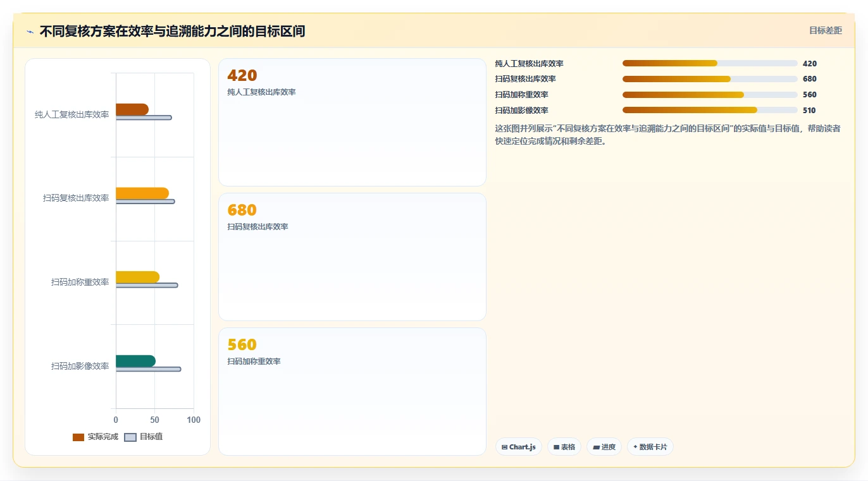Image resolution: width=868 pixels, height=481 pixels.
Task: Click 目标值 legend label text
Action: point(151,437)
